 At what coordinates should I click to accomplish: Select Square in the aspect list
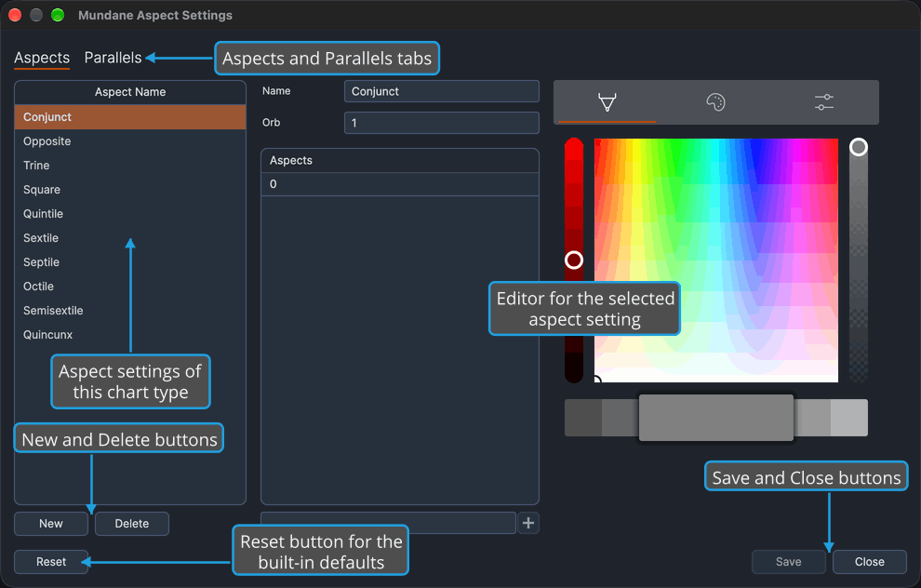pyautogui.click(x=130, y=189)
